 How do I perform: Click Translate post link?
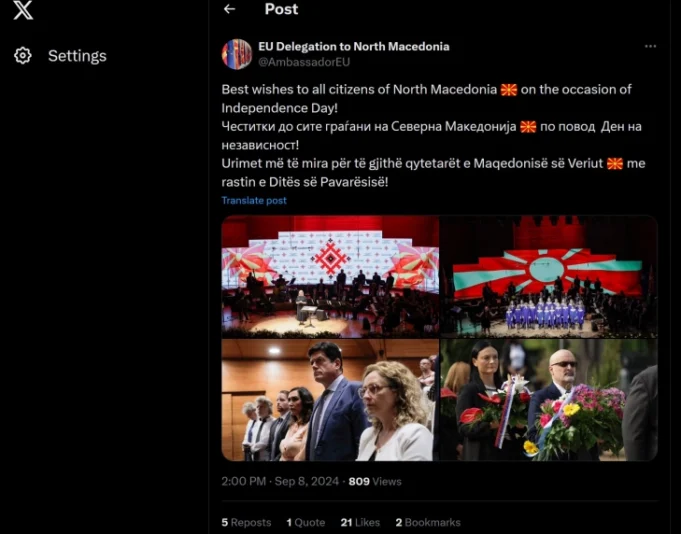(x=254, y=201)
